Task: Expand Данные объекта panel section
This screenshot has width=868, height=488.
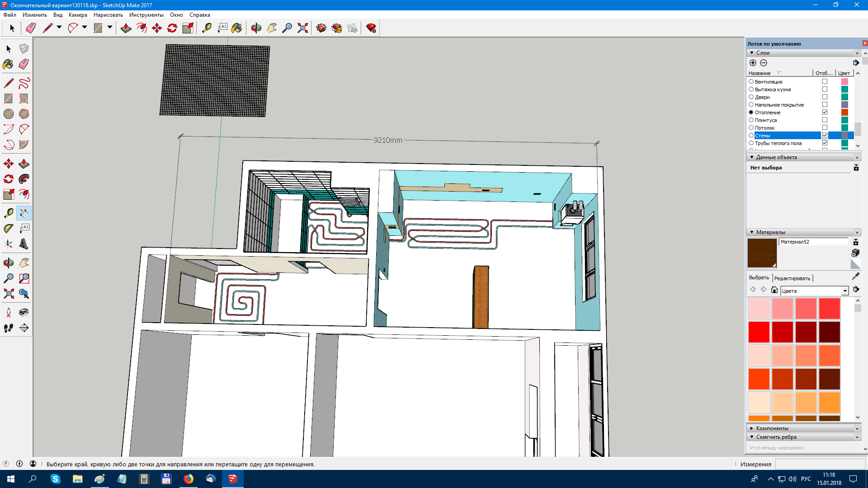Action: click(752, 157)
